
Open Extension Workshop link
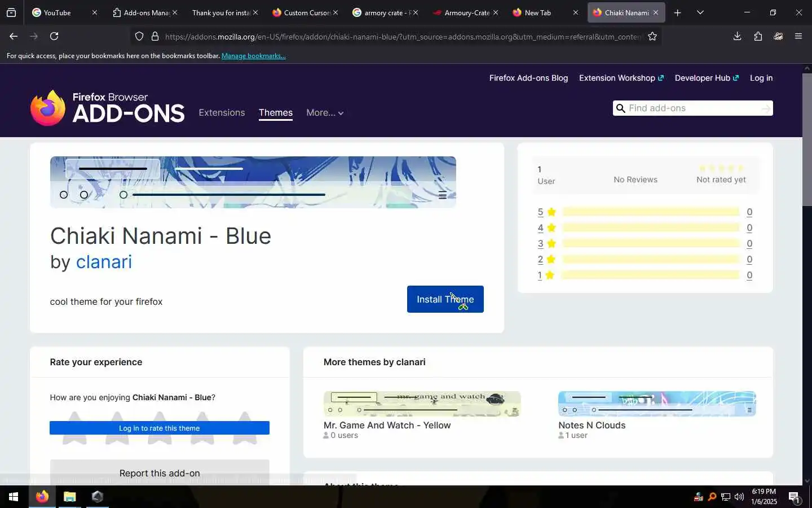(621, 78)
